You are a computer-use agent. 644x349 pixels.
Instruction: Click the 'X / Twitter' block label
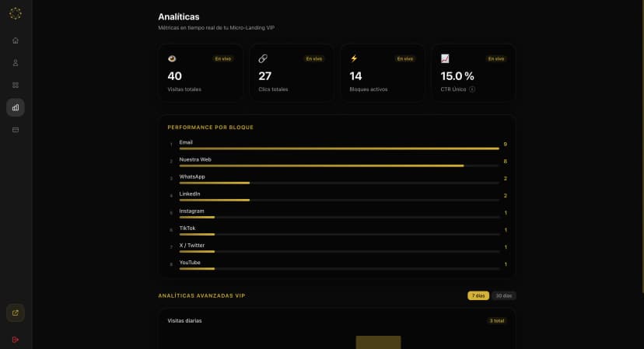click(192, 245)
